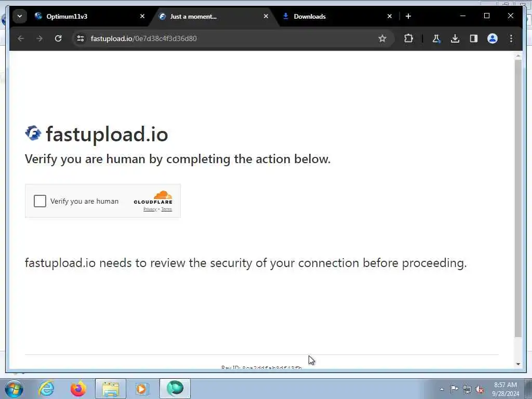The height and width of the screenshot is (399, 532).
Task: Open the Extensions puzzle icon
Action: tap(408, 38)
